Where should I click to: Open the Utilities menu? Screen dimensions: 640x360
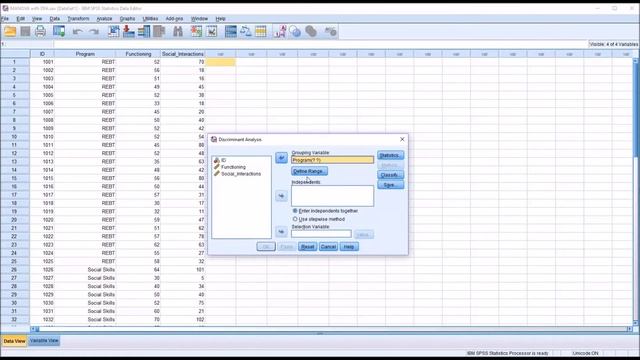(150, 19)
